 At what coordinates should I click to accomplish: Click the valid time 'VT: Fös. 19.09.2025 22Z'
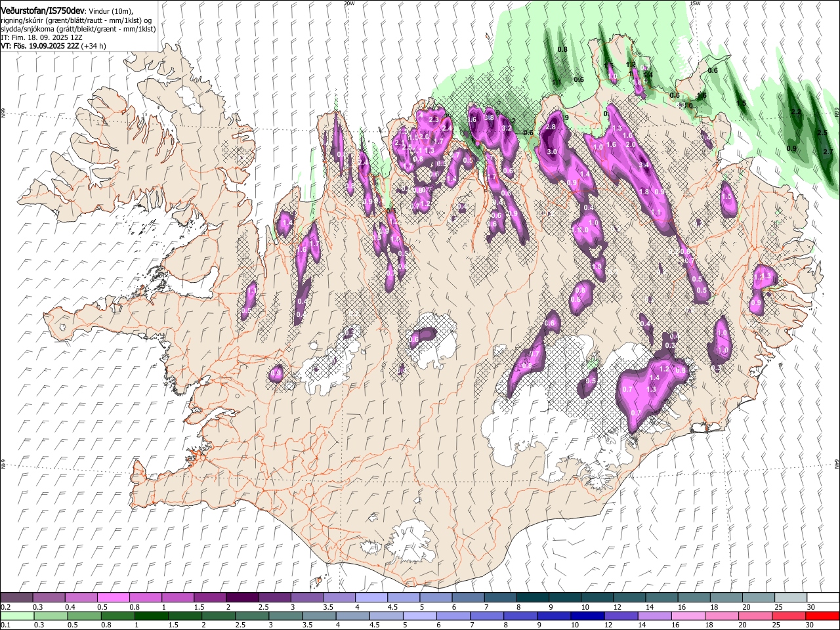(41, 46)
